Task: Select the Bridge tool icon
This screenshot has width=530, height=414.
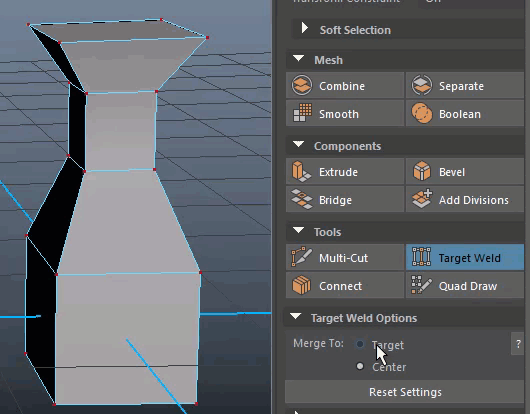Action: [x=302, y=199]
